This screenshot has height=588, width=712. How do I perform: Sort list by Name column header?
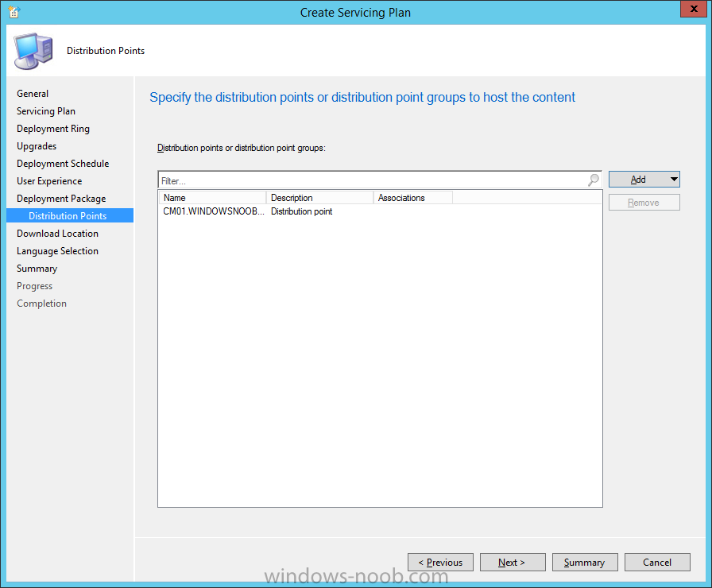pos(212,198)
